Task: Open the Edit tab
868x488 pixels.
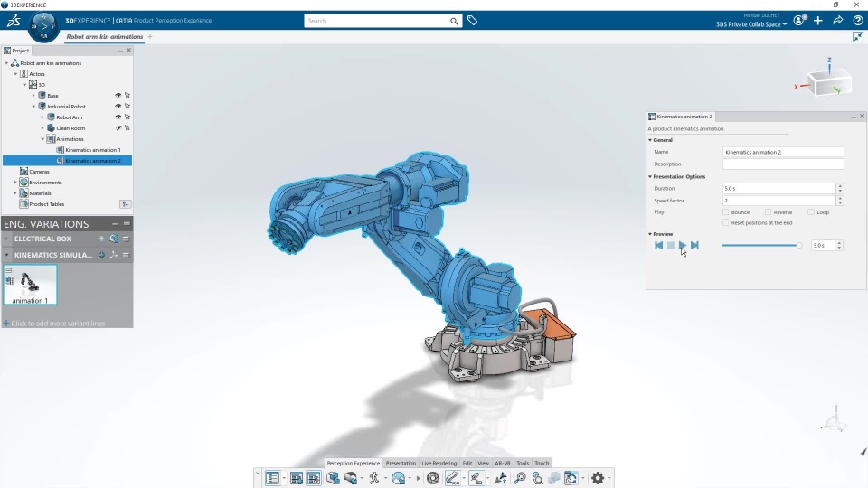Action: [467, 463]
